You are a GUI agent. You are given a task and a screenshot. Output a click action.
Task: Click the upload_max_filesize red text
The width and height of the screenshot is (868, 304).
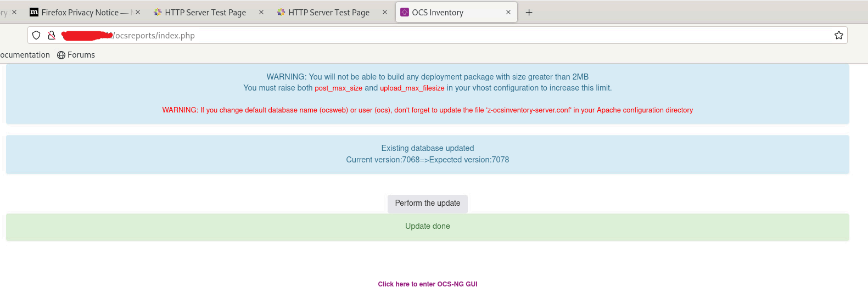point(412,88)
